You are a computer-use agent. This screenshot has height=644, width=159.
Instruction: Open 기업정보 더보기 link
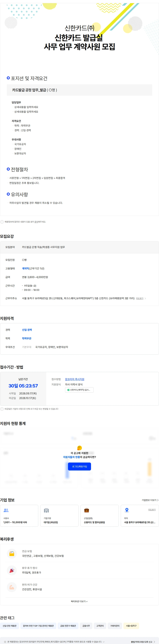[150, 500]
